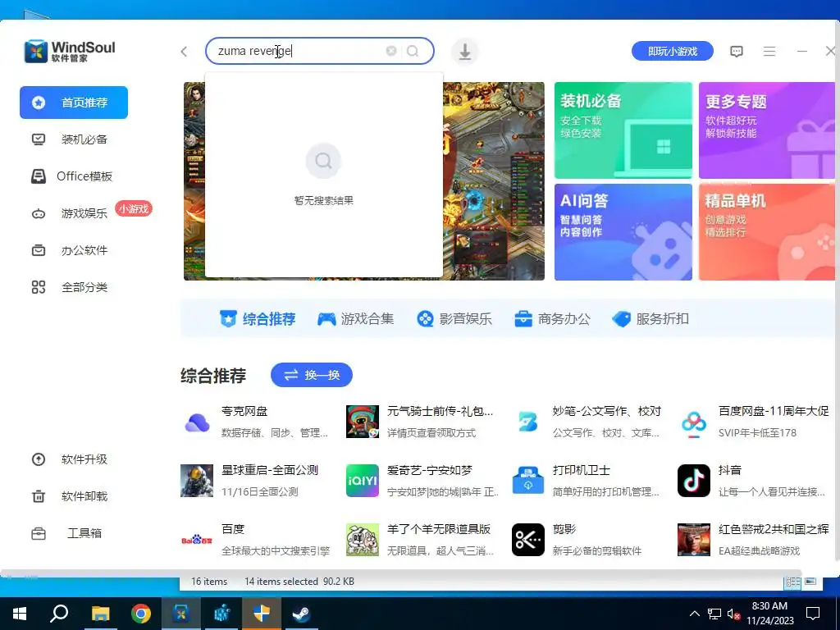Open 装机必备 sidebar item
Viewport: 840px width, 630px height.
tap(74, 139)
